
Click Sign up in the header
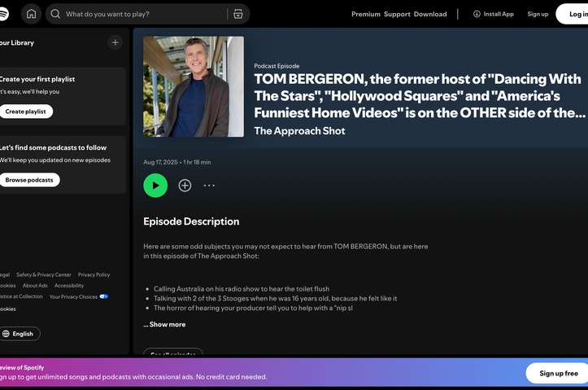tap(538, 14)
